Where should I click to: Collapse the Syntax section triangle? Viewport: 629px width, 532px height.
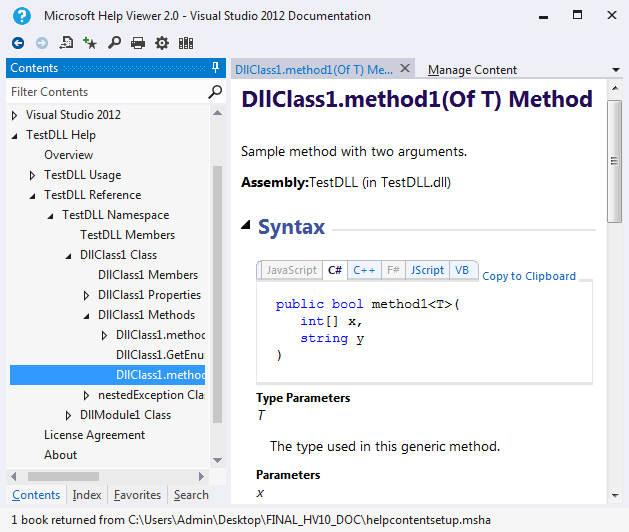point(246,225)
